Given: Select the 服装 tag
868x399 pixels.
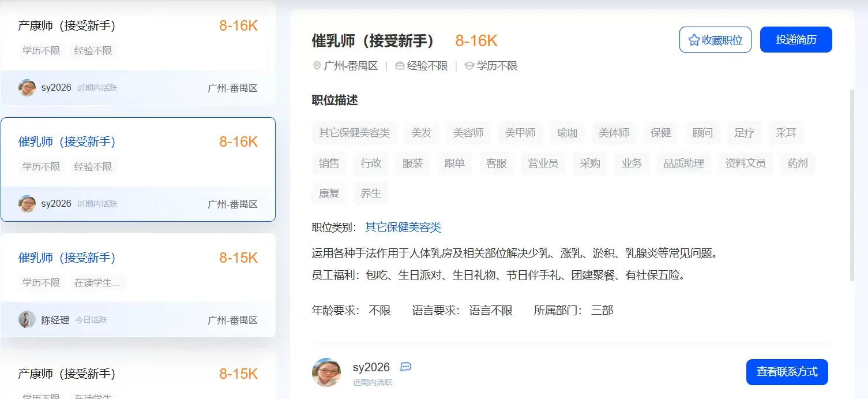Looking at the screenshot, I should click(x=413, y=163).
